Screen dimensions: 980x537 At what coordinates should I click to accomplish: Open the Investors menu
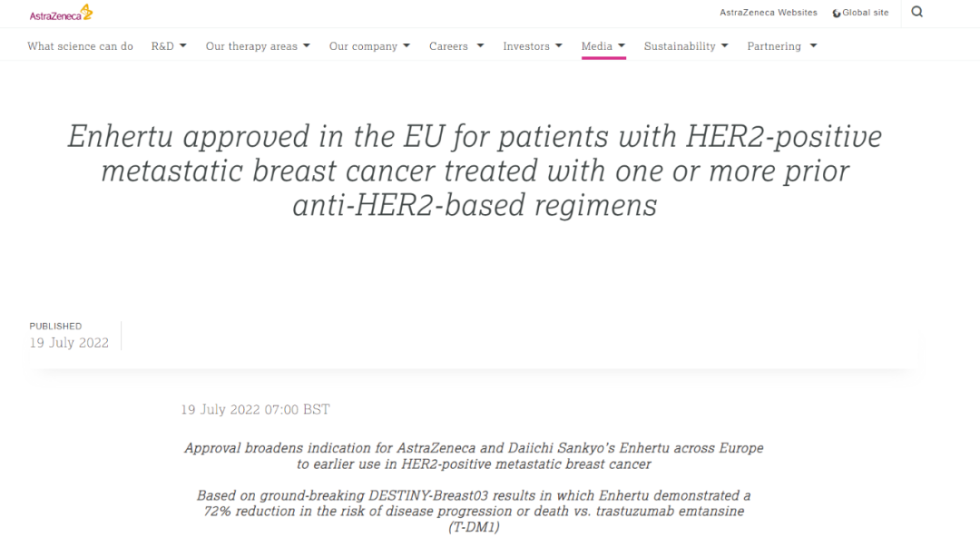click(x=526, y=46)
